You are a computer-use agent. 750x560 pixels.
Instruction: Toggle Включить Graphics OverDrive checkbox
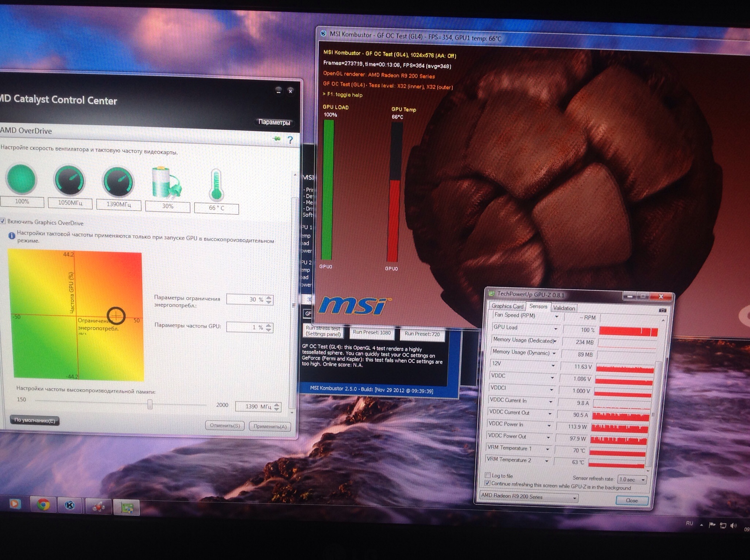click(3, 221)
